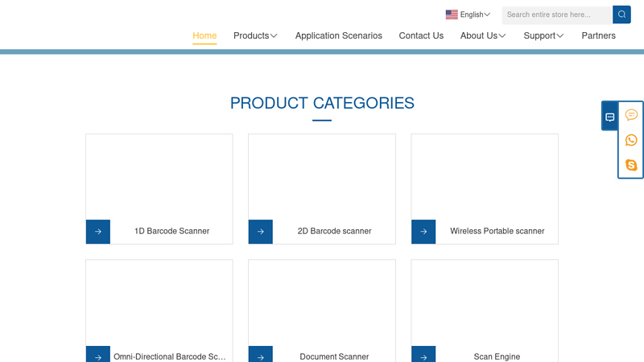This screenshot has height=362, width=644.
Task: Click the arrow beside Document Scanner
Action: click(x=261, y=355)
